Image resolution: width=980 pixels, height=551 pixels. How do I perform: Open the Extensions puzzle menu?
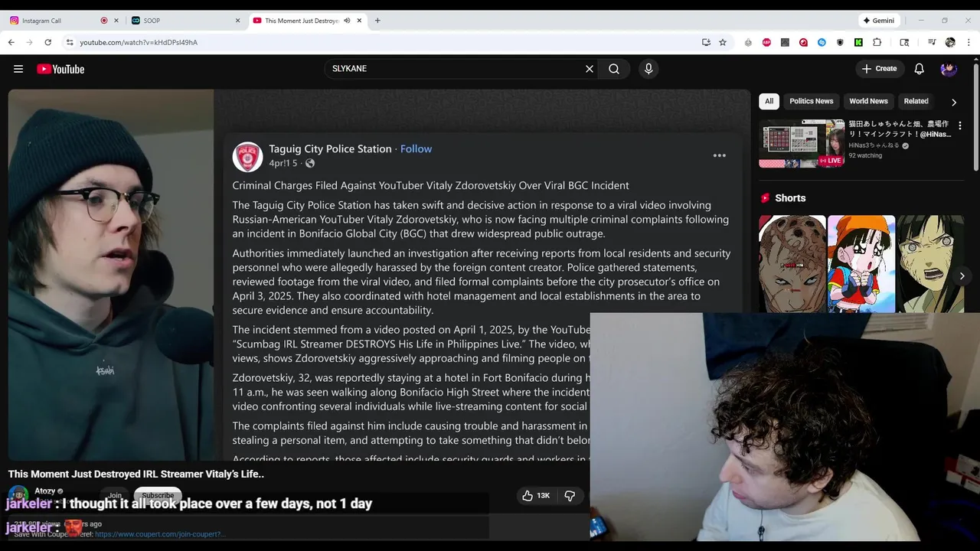(877, 42)
